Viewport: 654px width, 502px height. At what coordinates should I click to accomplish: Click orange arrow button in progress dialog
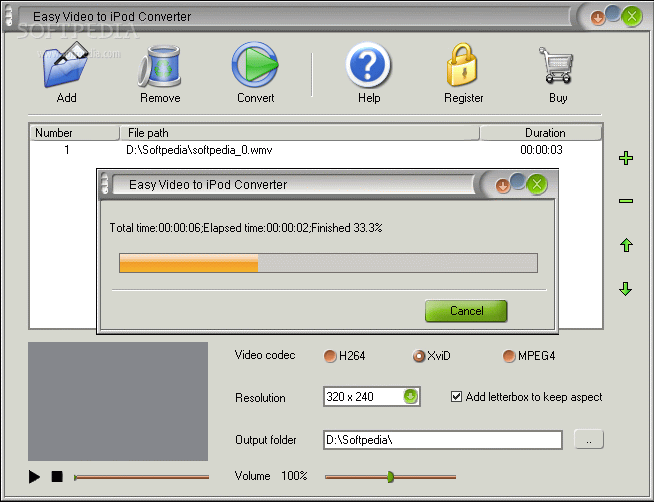click(503, 186)
